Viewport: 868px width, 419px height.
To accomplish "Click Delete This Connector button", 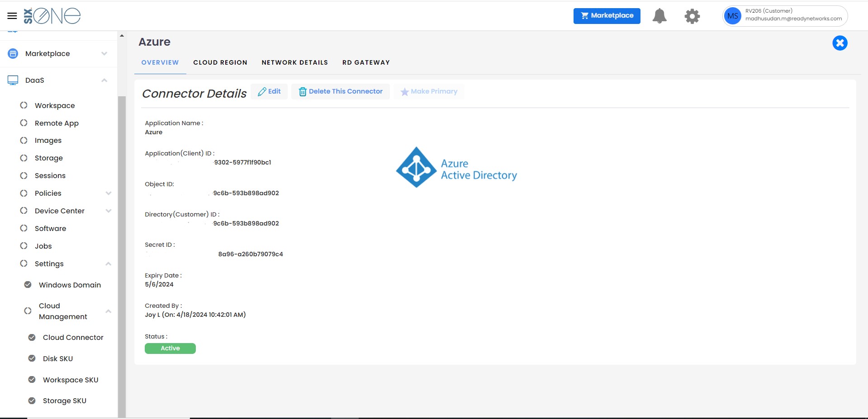I will (341, 91).
